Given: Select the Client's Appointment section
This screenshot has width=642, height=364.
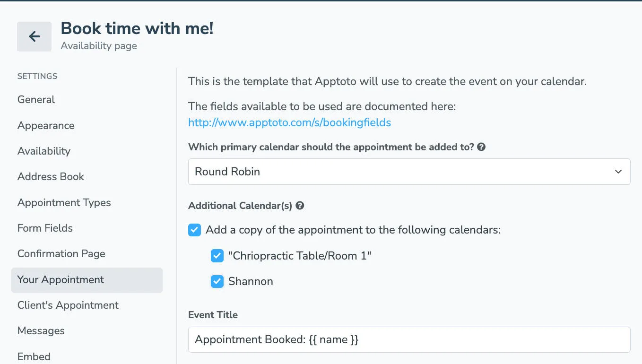Looking at the screenshot, I should tap(68, 305).
